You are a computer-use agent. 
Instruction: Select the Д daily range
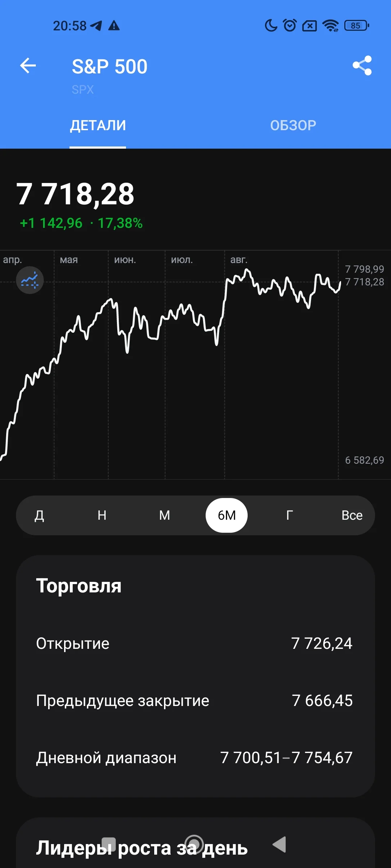(x=39, y=515)
